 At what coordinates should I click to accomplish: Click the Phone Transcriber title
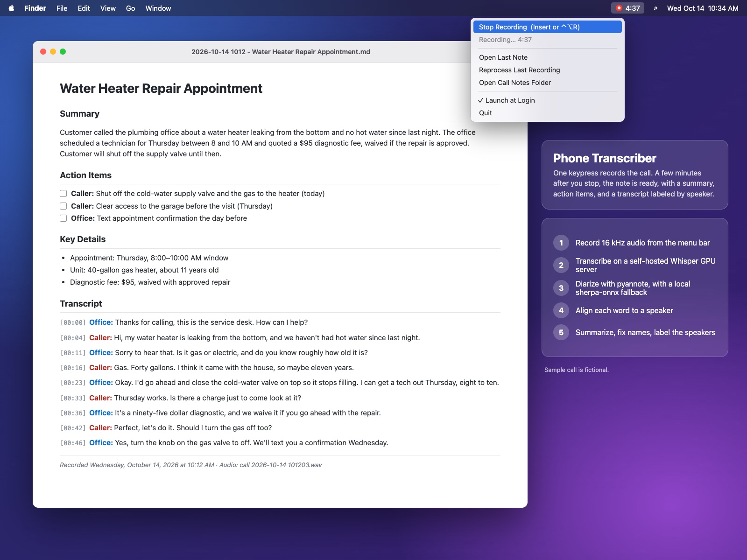[605, 158]
